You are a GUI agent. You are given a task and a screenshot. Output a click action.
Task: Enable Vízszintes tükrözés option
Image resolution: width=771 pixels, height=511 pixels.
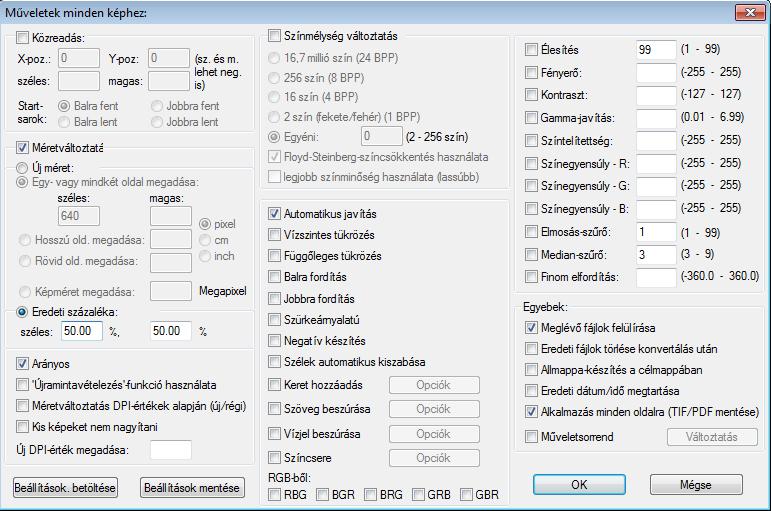click(275, 235)
